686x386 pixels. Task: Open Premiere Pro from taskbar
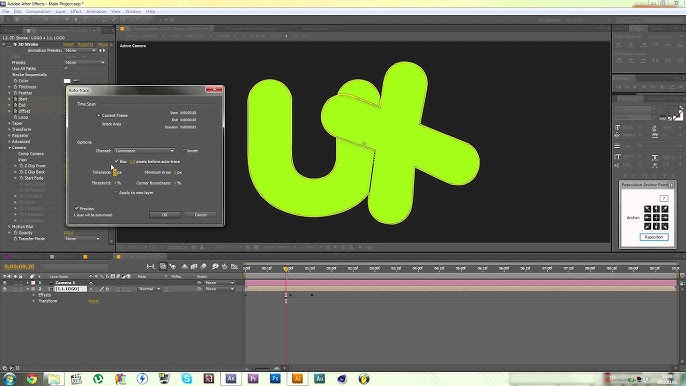253,379
